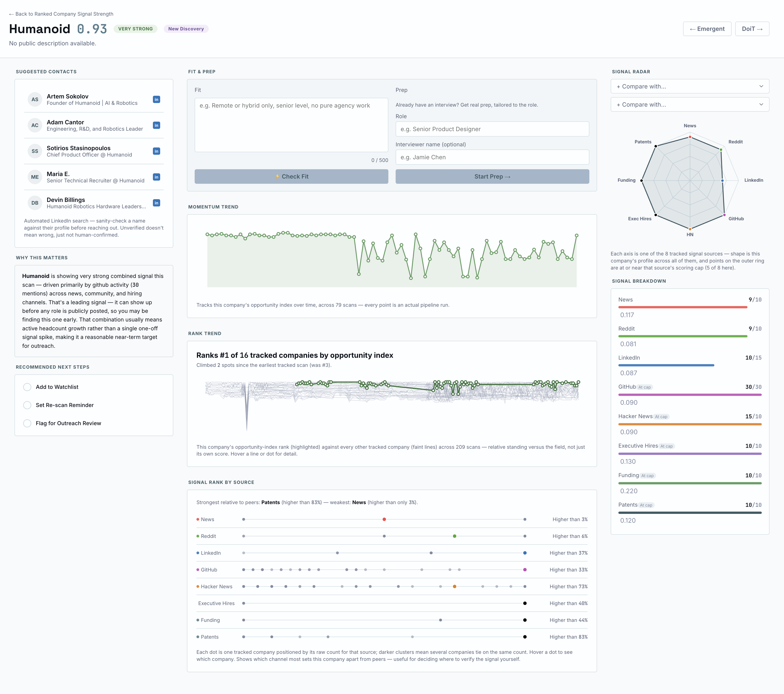Click the red News dot in Signal Rank
Viewport: 784px width, 694px height.
(x=384, y=520)
